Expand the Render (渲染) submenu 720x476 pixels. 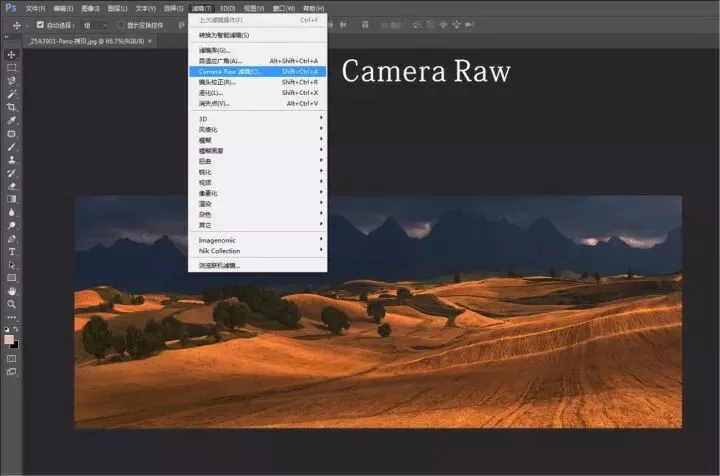click(x=258, y=203)
